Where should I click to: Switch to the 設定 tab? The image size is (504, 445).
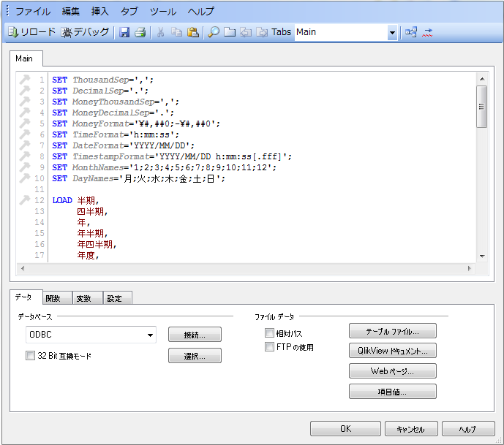118,298
